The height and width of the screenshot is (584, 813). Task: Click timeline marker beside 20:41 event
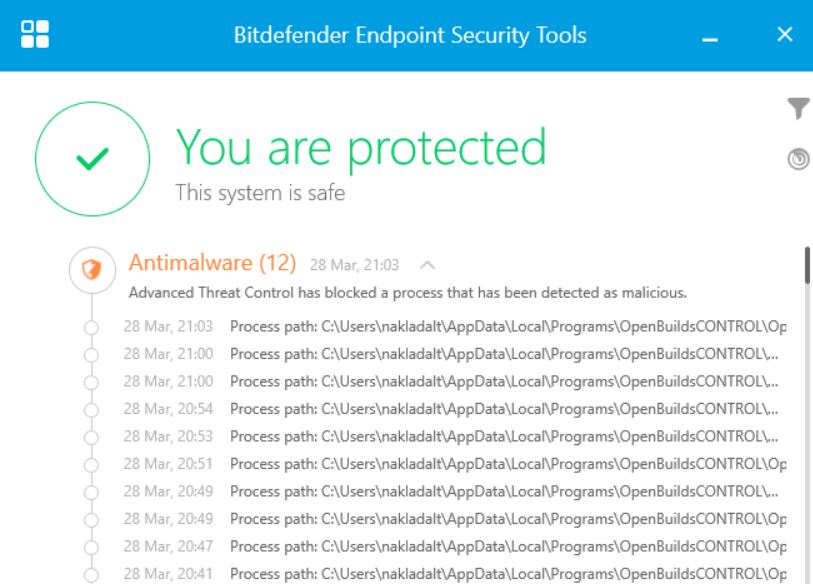click(91, 575)
